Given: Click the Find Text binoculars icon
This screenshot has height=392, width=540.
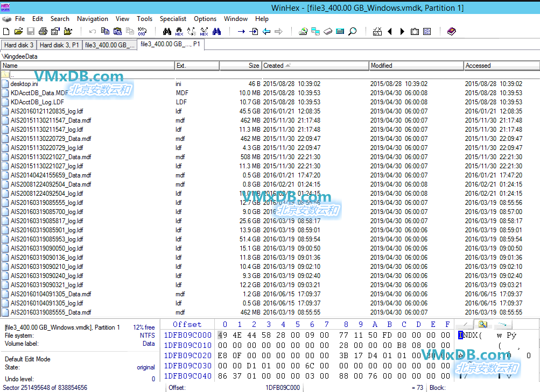Looking at the screenshot, I should (167, 32).
